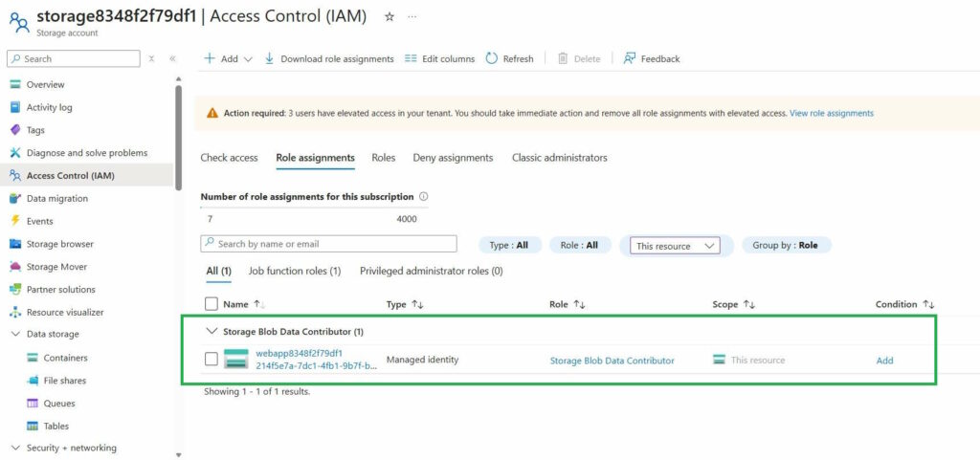Open the Containers item icon
Screen dimensions: 980x460
pyautogui.click(x=33, y=358)
